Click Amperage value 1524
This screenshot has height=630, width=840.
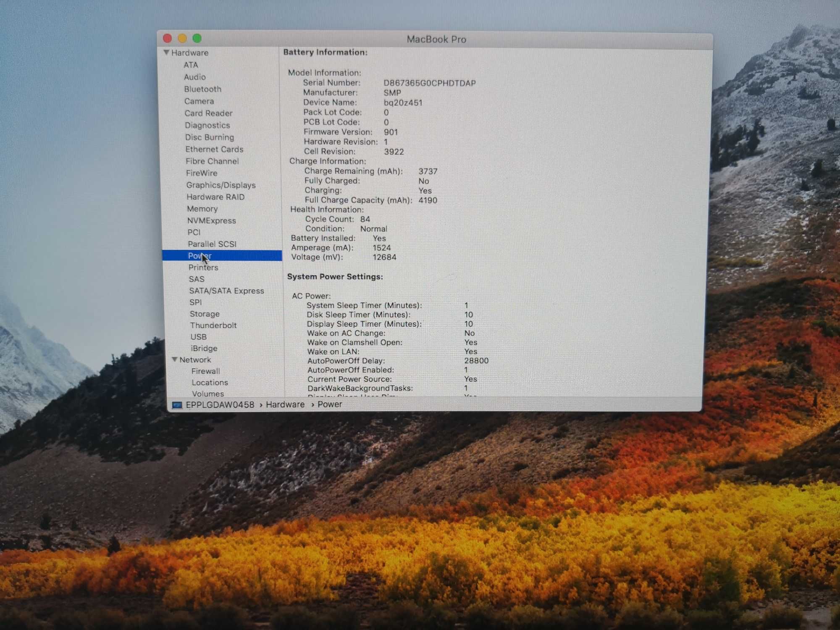(382, 248)
